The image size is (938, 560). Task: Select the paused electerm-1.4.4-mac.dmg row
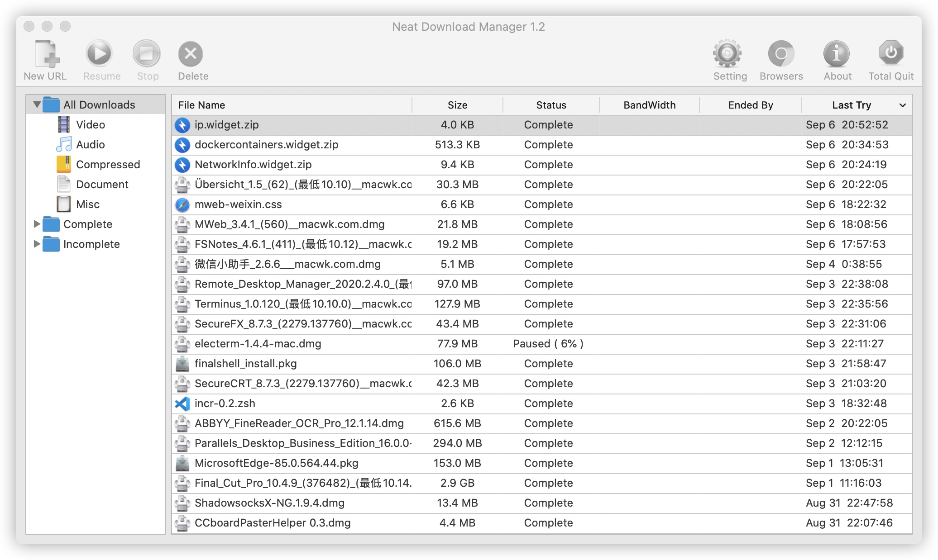click(258, 343)
